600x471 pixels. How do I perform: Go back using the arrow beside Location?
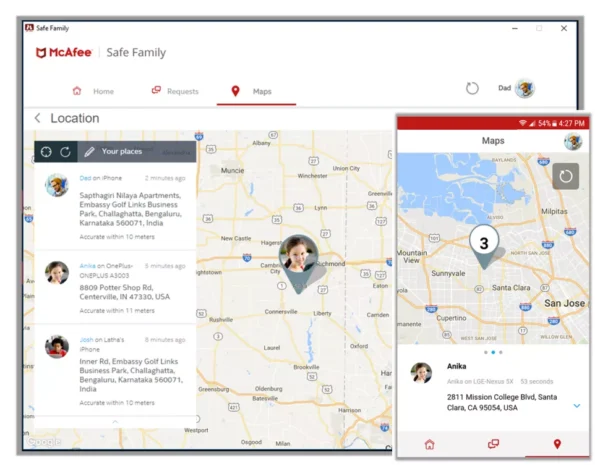point(38,118)
